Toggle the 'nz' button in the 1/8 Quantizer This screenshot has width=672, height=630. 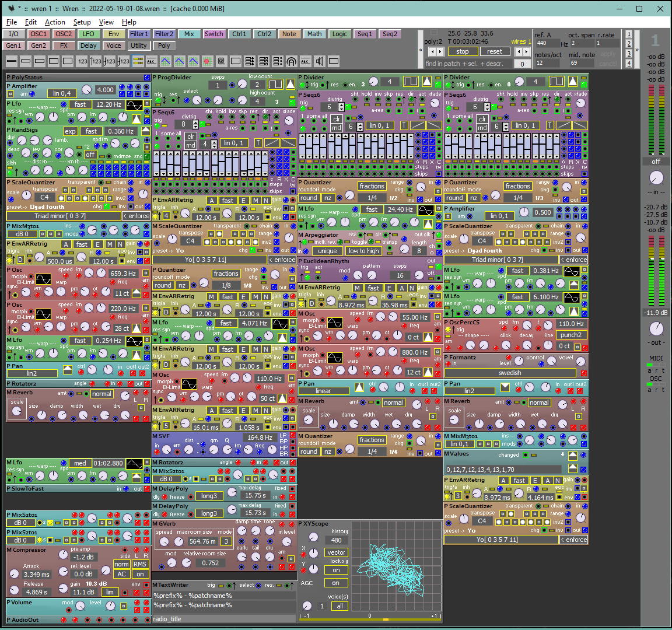click(182, 285)
